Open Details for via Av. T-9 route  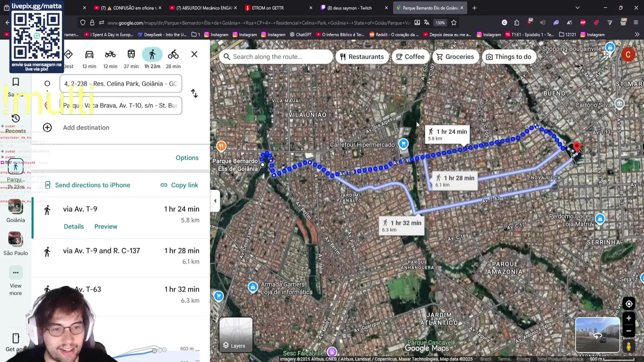point(74,226)
